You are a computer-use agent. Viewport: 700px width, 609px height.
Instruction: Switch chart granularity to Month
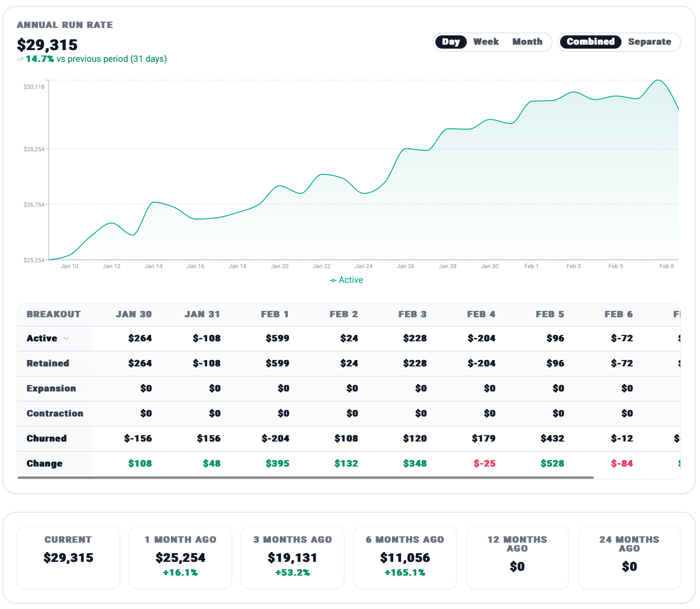pyautogui.click(x=527, y=42)
